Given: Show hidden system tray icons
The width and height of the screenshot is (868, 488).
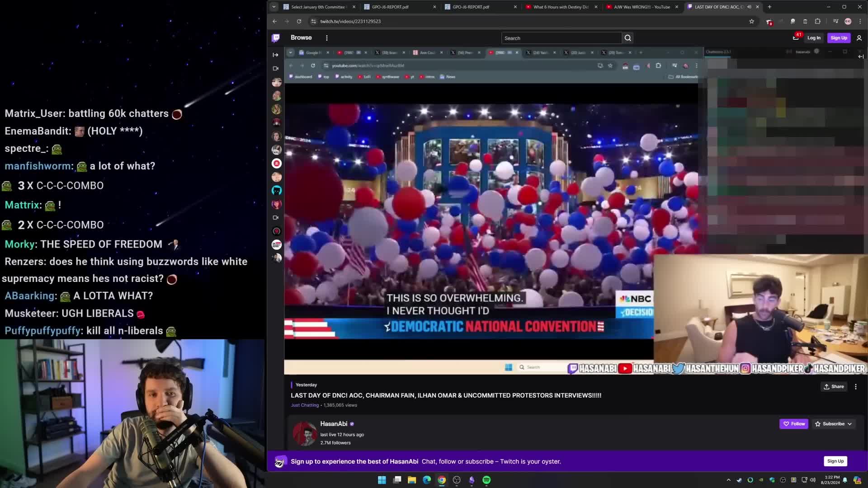Looking at the screenshot, I should coord(728,480).
